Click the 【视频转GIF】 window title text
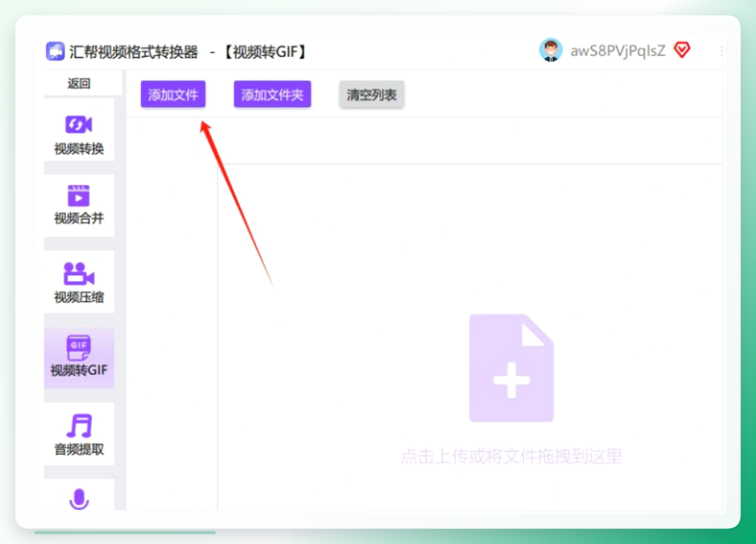756x544 pixels. (x=264, y=51)
